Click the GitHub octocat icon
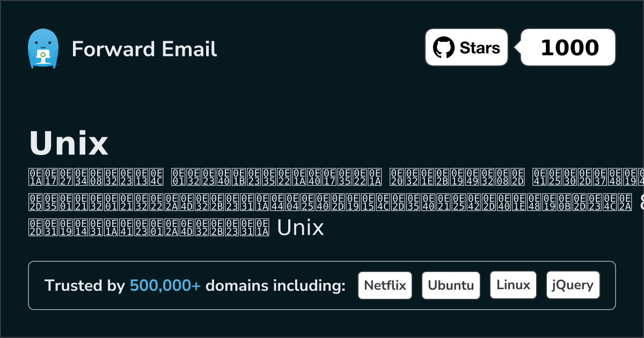644x338 pixels. [444, 47]
